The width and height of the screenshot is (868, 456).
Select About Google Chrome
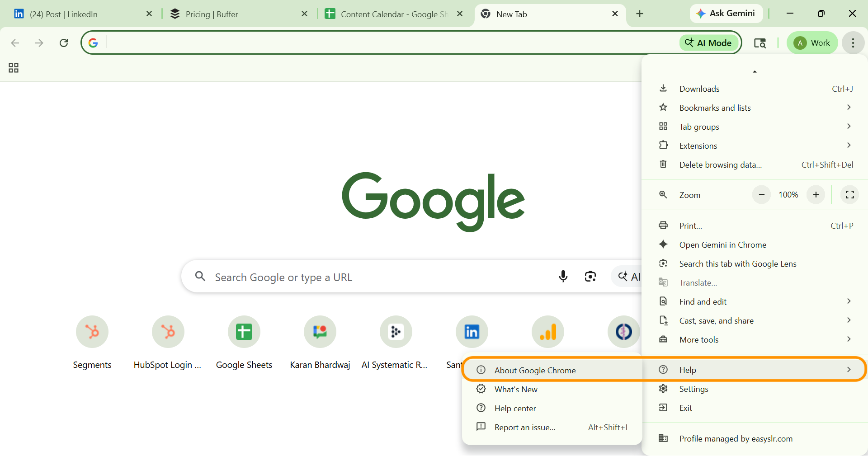click(535, 370)
